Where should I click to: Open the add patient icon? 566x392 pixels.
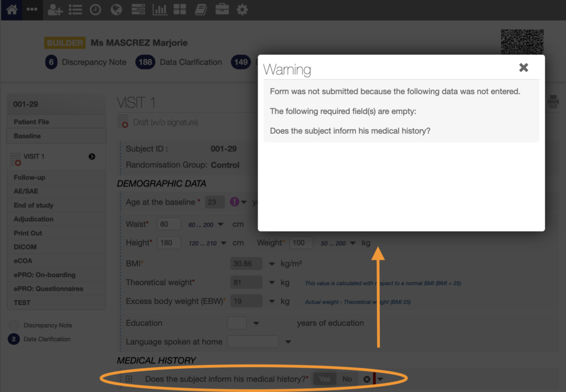coord(55,10)
